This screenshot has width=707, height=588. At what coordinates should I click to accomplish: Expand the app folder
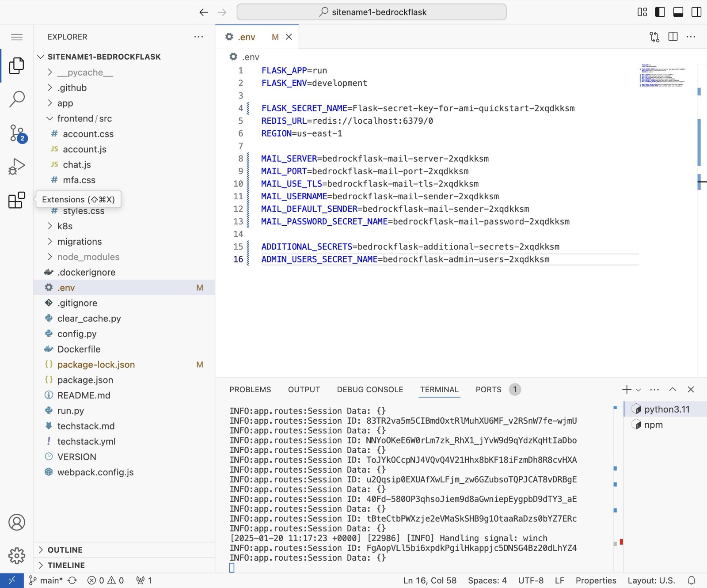[124, 103]
